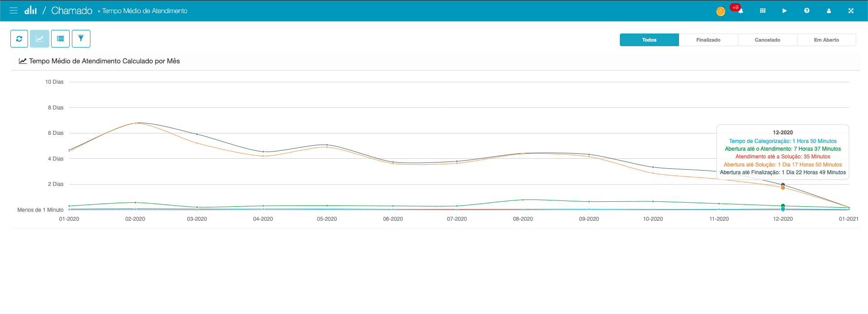This screenshot has height=314, width=868.
Task: Show Em Aberto tickets
Action: [826, 40]
